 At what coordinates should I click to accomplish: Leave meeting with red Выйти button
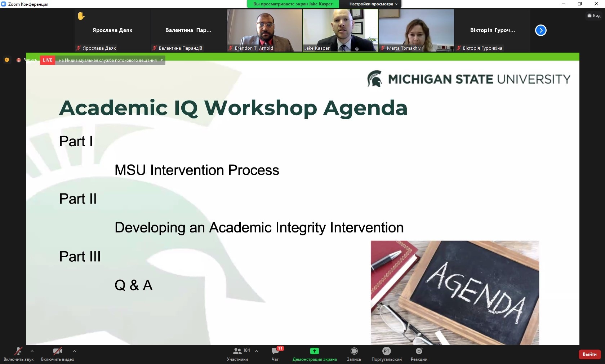coord(590,354)
